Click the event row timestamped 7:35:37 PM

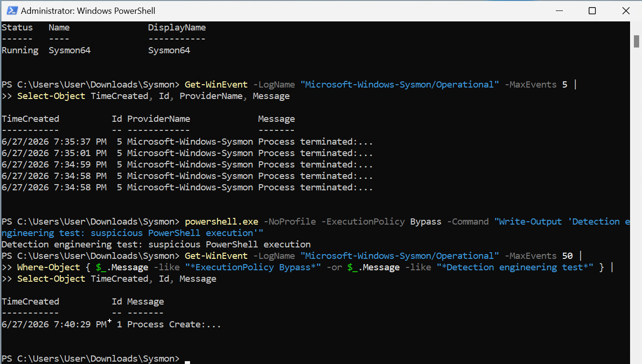[187, 142]
